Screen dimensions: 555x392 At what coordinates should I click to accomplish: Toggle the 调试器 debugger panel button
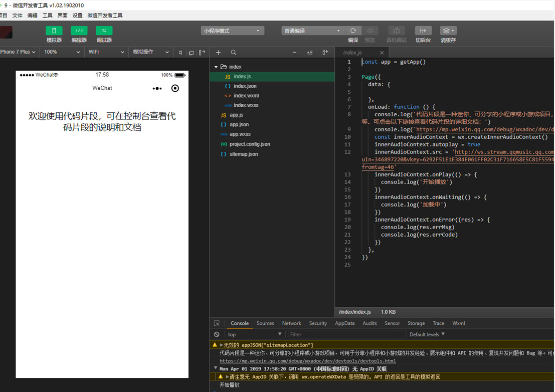[104, 31]
